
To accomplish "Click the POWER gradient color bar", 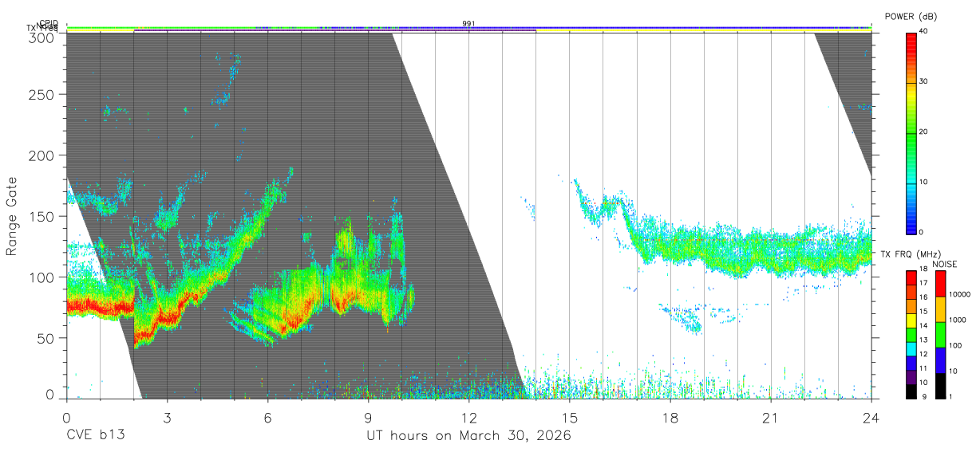I will coord(911,132).
